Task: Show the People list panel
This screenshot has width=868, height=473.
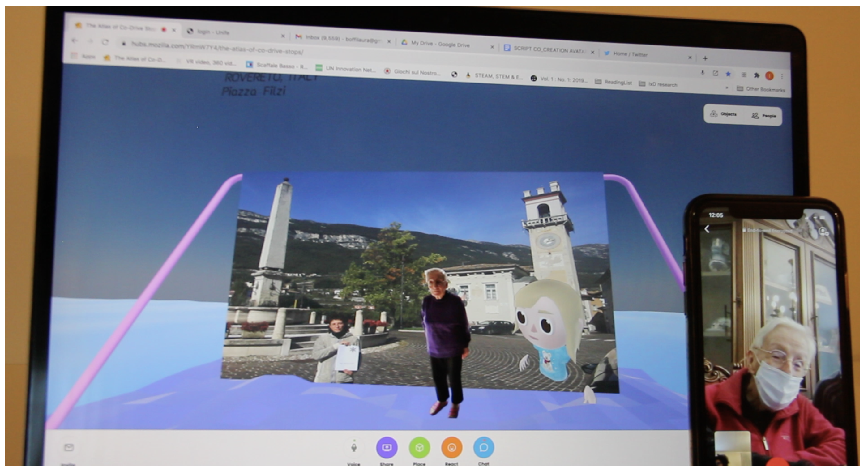Action: click(x=763, y=116)
